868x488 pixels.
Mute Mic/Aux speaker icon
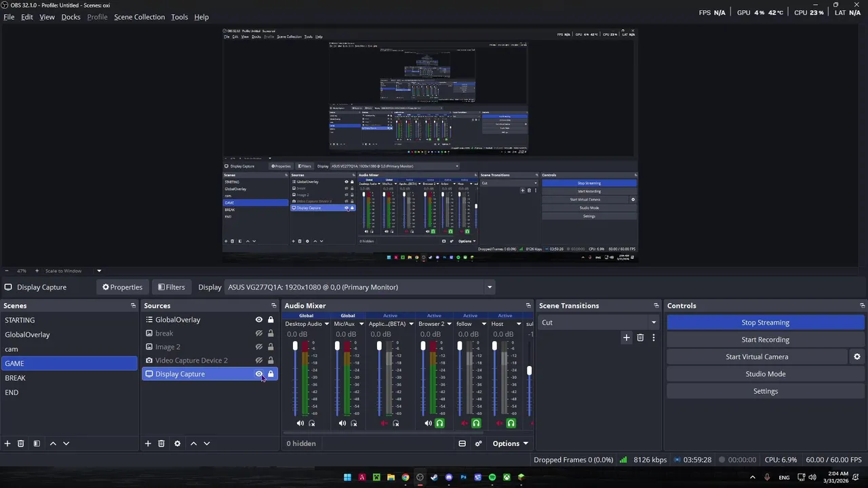[x=342, y=423]
